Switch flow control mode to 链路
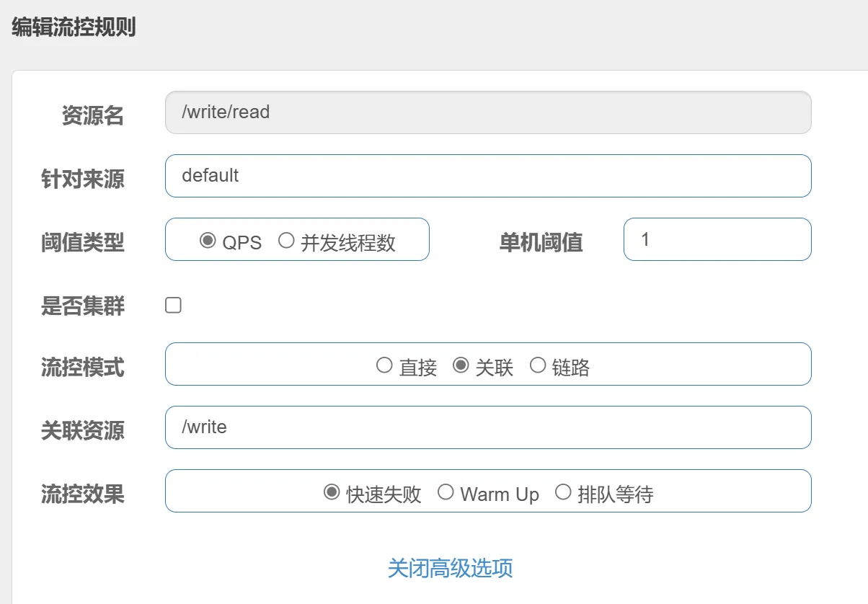 [x=538, y=366]
